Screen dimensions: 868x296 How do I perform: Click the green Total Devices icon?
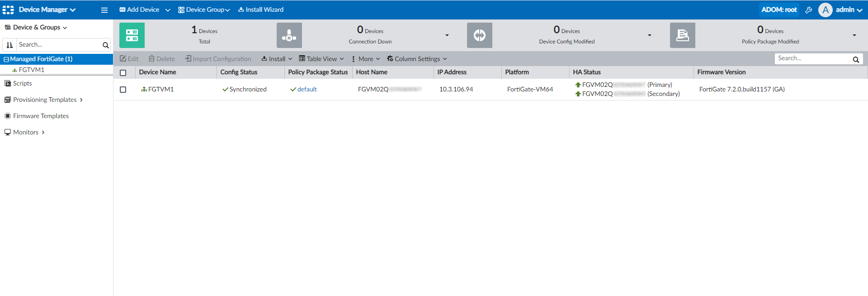132,35
